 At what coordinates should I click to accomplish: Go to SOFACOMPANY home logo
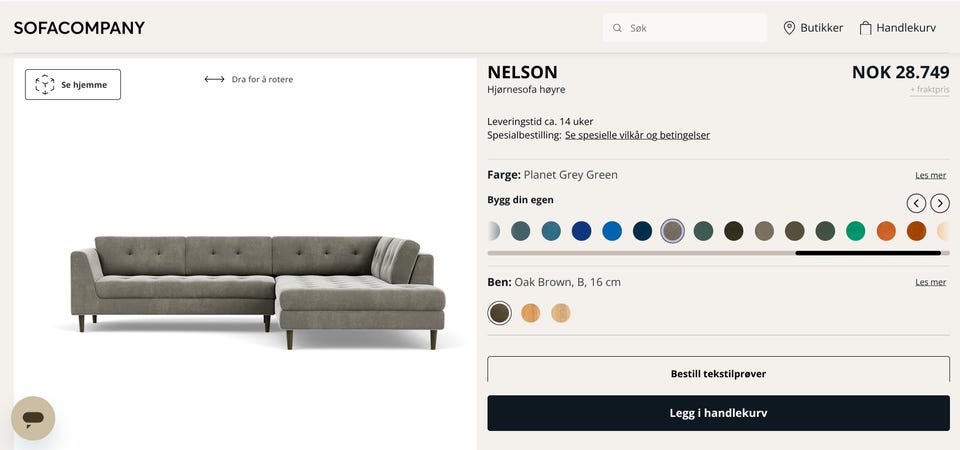pos(79,28)
